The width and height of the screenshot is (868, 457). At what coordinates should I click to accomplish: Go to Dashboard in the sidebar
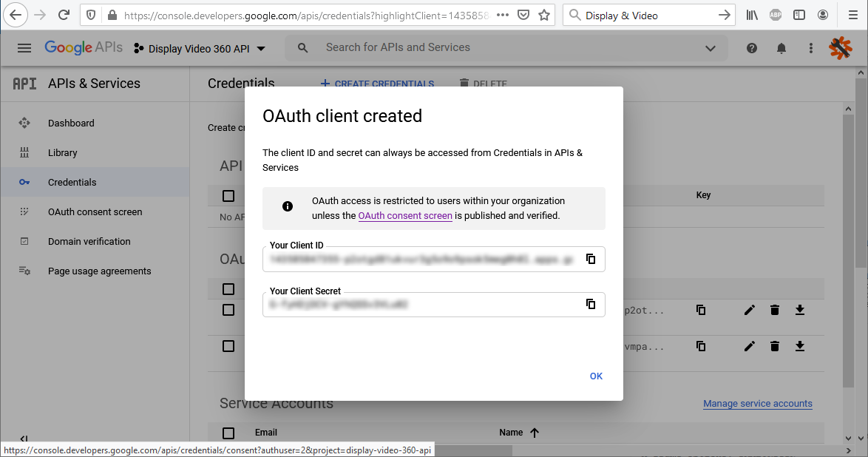[x=71, y=123]
